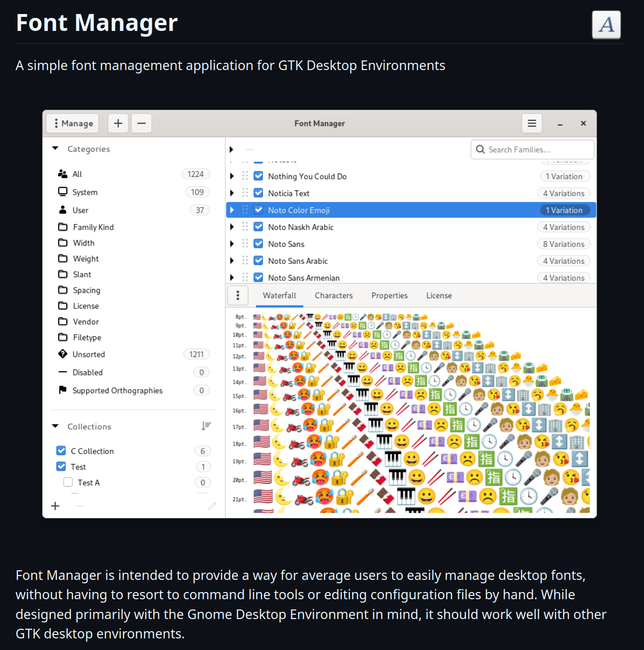The image size is (644, 650).
Task: Add a new collection with the plus icon
Action: coord(56,506)
